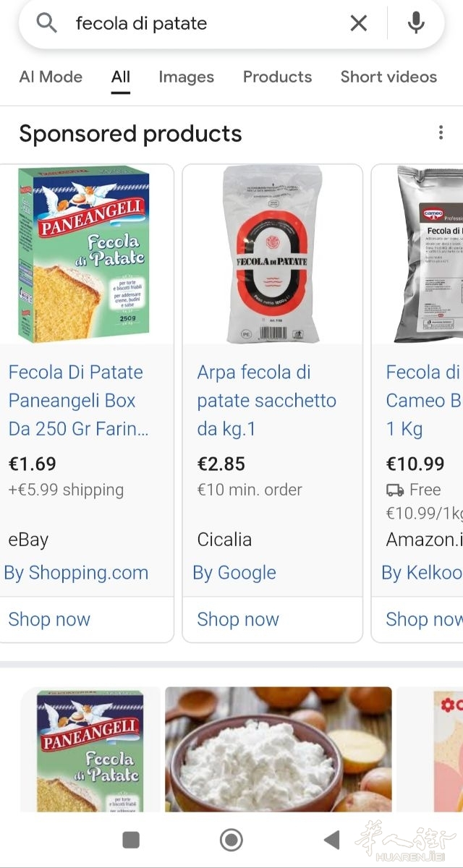Screen dimensions: 463x868
Task: Open the potato starch bowl photo thumbnail
Action: [278, 749]
